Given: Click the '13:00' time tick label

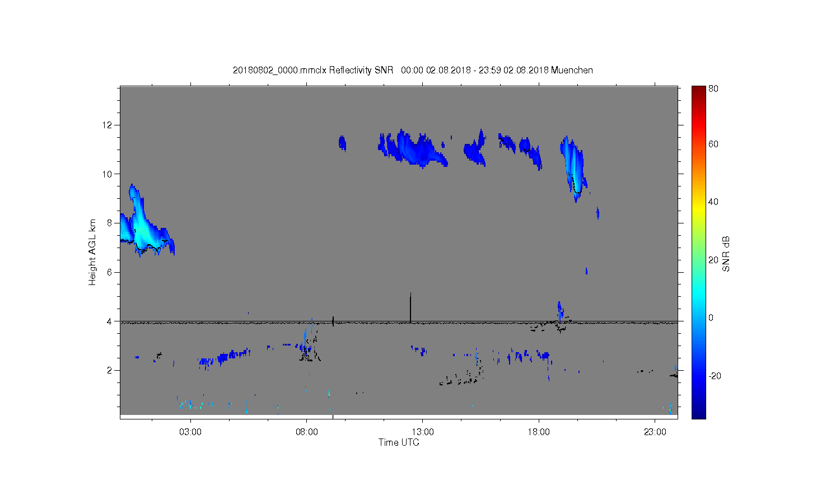Looking at the screenshot, I should click(423, 432).
